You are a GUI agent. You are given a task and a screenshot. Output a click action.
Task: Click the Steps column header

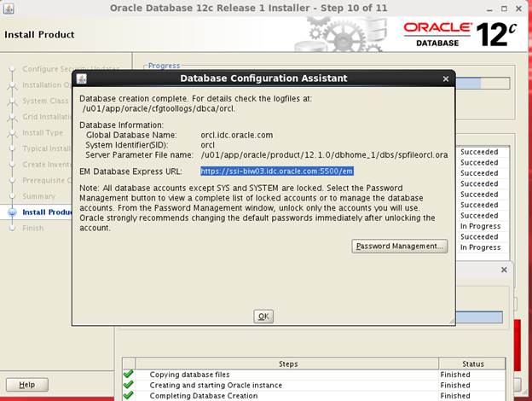(287, 364)
